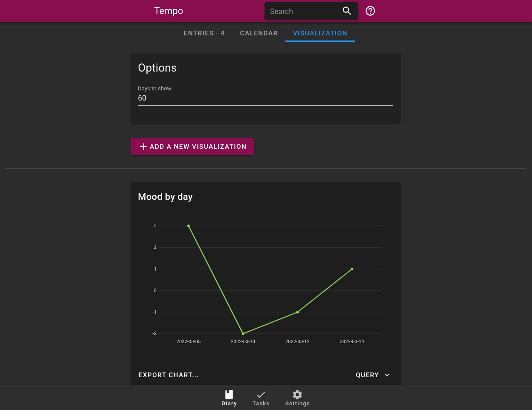The image size is (532, 410).
Task: Click Add a New Visualization button
Action: tap(192, 147)
